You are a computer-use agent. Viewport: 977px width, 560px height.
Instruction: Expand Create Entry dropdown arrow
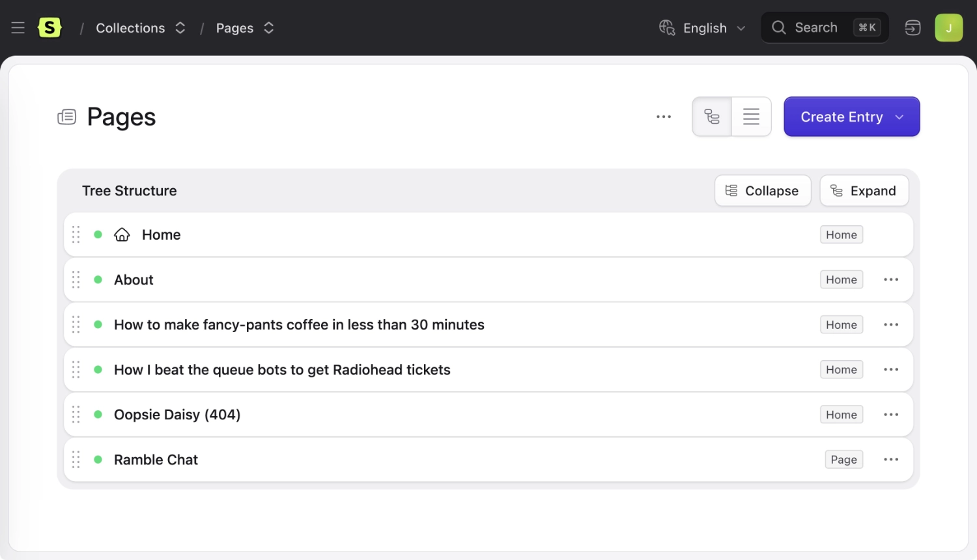coord(899,117)
